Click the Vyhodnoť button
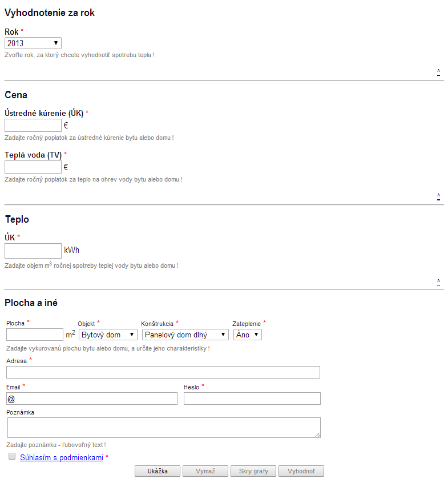Image resolution: width=448 pixels, height=491 pixels. [301, 471]
